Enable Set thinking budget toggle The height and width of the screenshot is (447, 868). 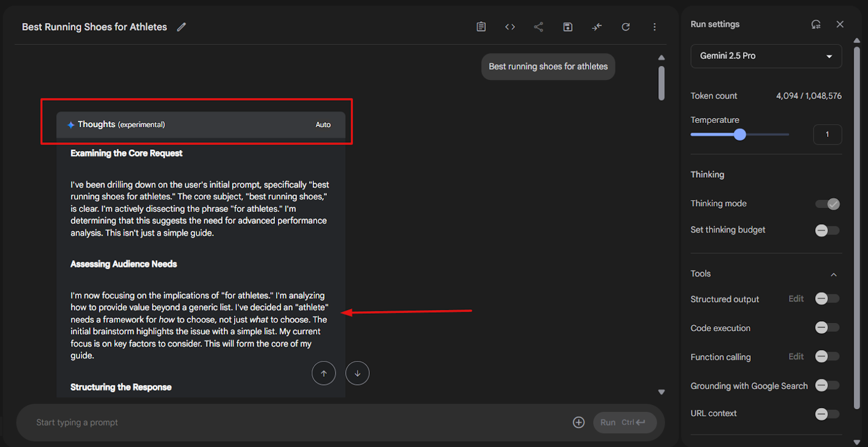click(x=827, y=231)
